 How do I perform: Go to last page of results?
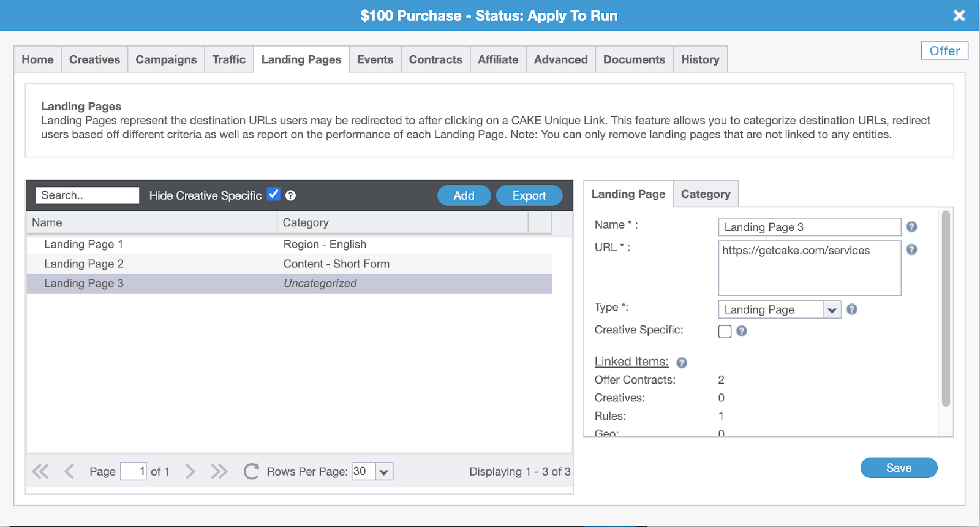[x=219, y=471]
